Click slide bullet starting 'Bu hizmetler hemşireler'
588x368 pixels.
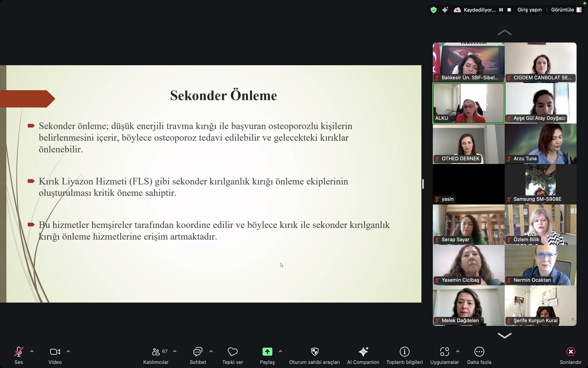click(214, 230)
